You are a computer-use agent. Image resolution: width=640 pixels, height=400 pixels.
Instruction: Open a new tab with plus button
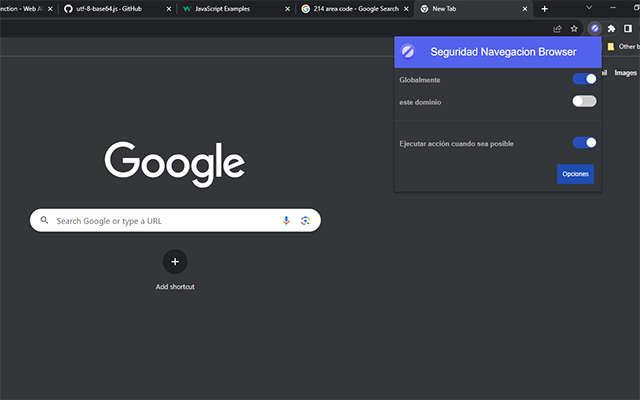pos(544,9)
